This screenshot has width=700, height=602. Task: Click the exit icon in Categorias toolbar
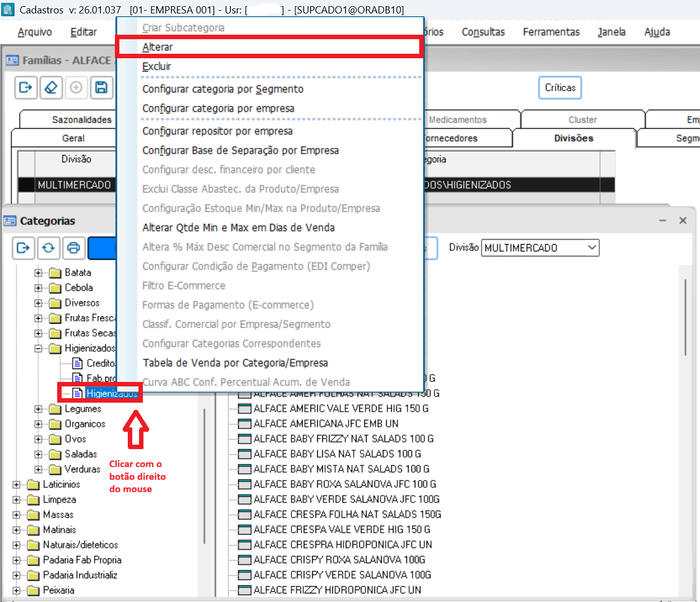pos(23,248)
